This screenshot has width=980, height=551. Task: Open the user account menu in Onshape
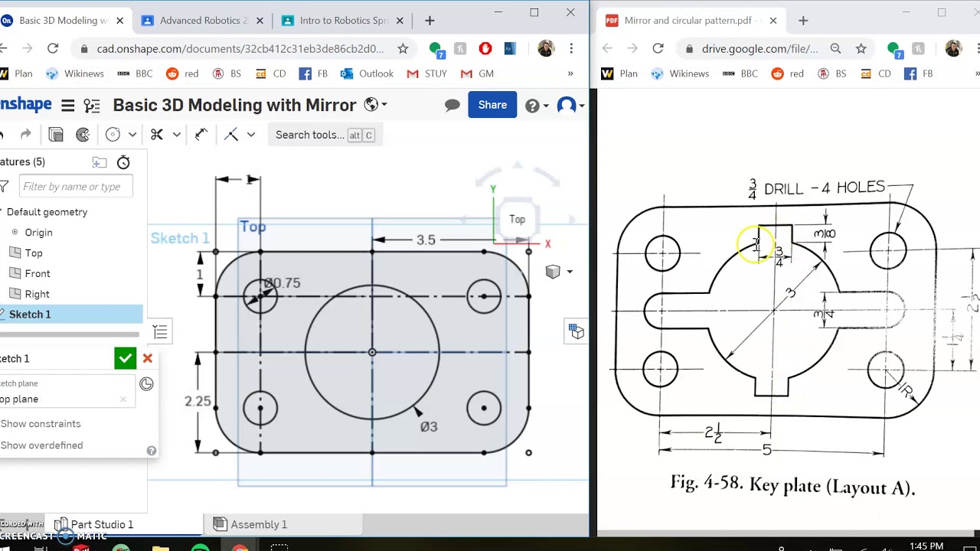pos(570,106)
